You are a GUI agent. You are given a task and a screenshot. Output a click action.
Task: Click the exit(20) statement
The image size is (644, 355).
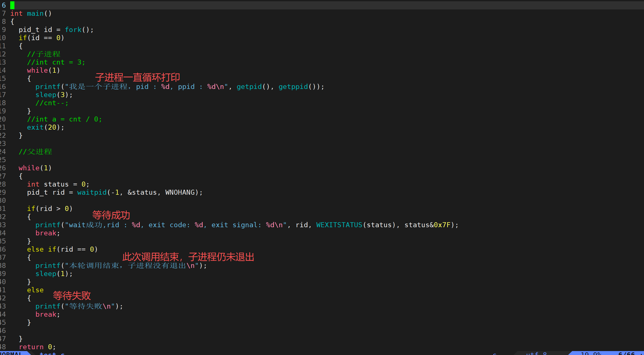pos(45,128)
